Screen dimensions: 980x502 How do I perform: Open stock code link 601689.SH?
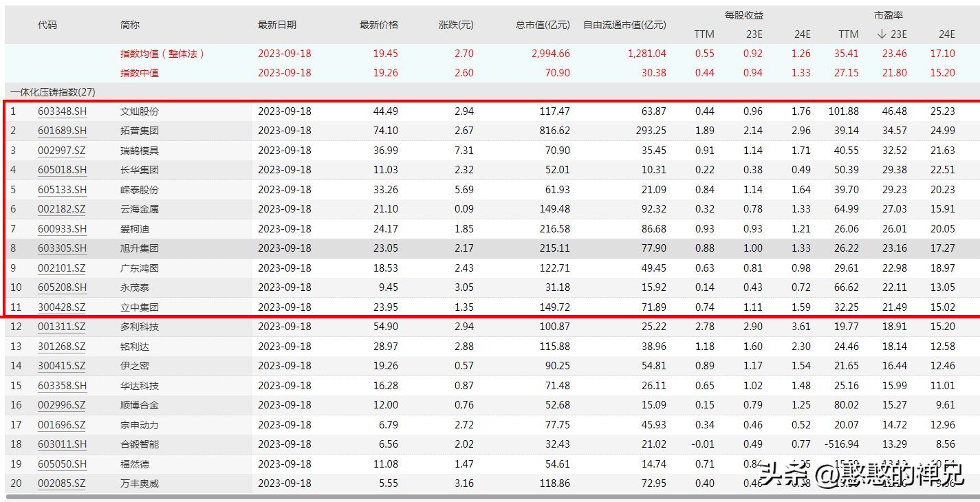coord(62,131)
